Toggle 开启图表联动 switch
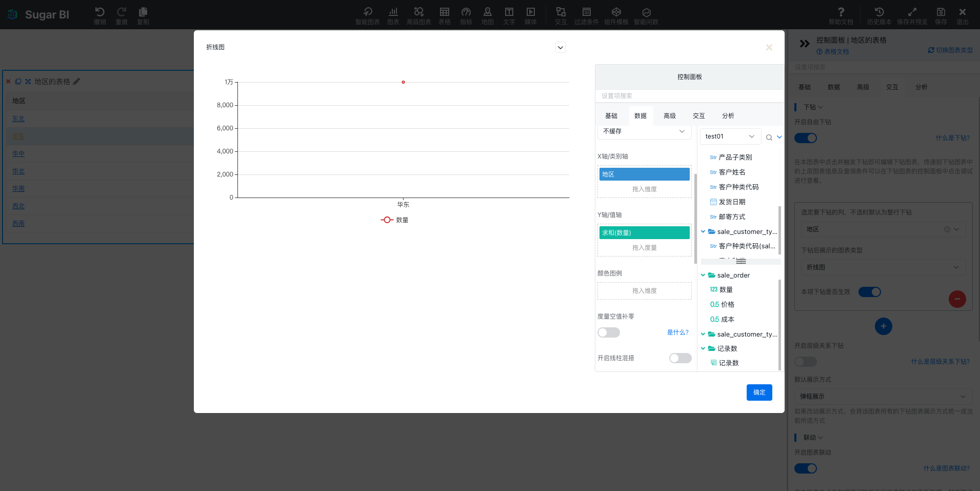The height and width of the screenshot is (491, 980). point(806,468)
